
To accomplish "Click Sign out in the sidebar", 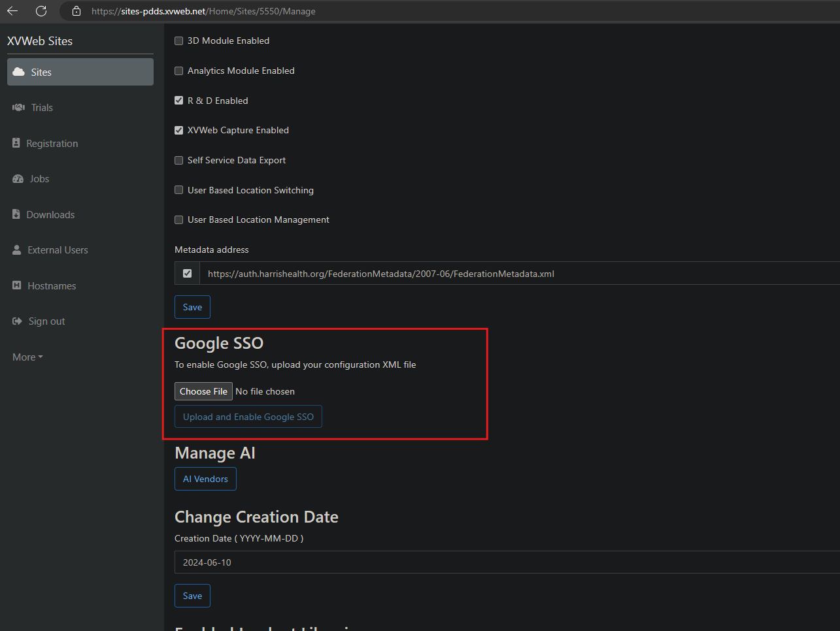I will pyautogui.click(x=80, y=321).
